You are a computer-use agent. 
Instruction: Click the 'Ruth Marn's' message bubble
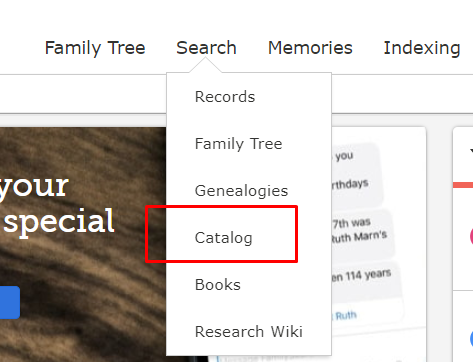[362, 230]
